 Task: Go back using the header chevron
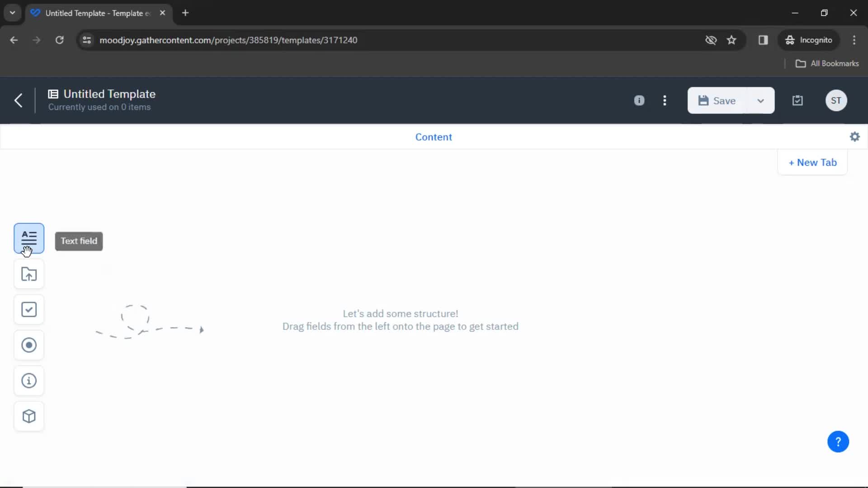(19, 100)
